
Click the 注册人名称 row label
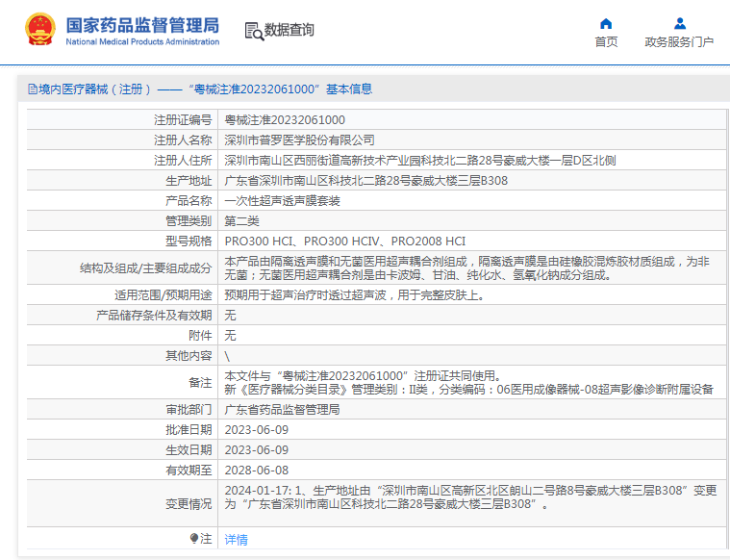click(x=183, y=140)
